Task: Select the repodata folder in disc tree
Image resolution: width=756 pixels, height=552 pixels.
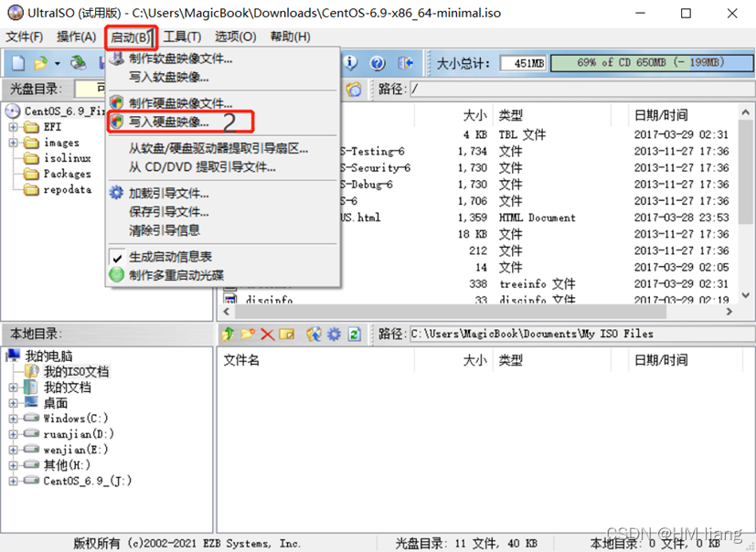Action: pyautogui.click(x=68, y=189)
